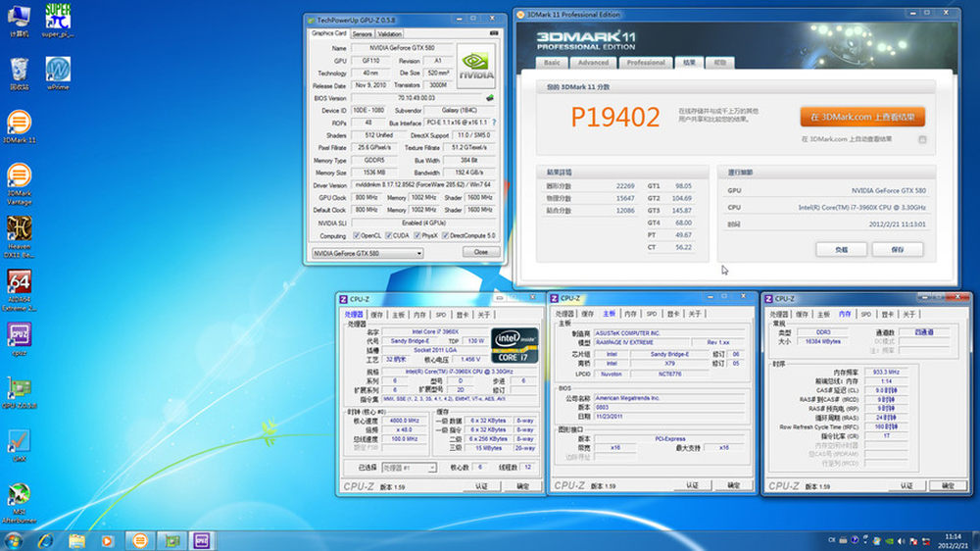Open the Advanced tab in 3DMark 11
The width and height of the screenshot is (980, 551).
point(593,63)
